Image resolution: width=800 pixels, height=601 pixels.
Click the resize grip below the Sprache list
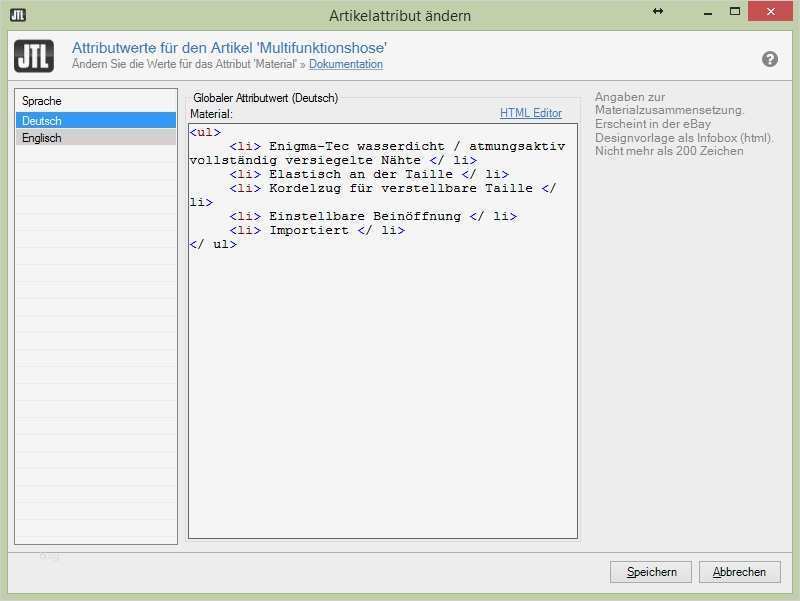(48, 556)
